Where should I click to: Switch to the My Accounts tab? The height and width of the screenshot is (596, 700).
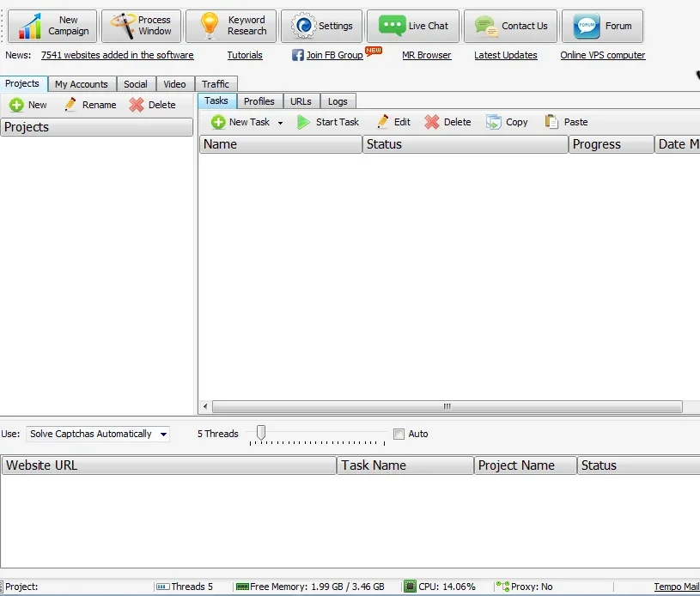(x=82, y=84)
